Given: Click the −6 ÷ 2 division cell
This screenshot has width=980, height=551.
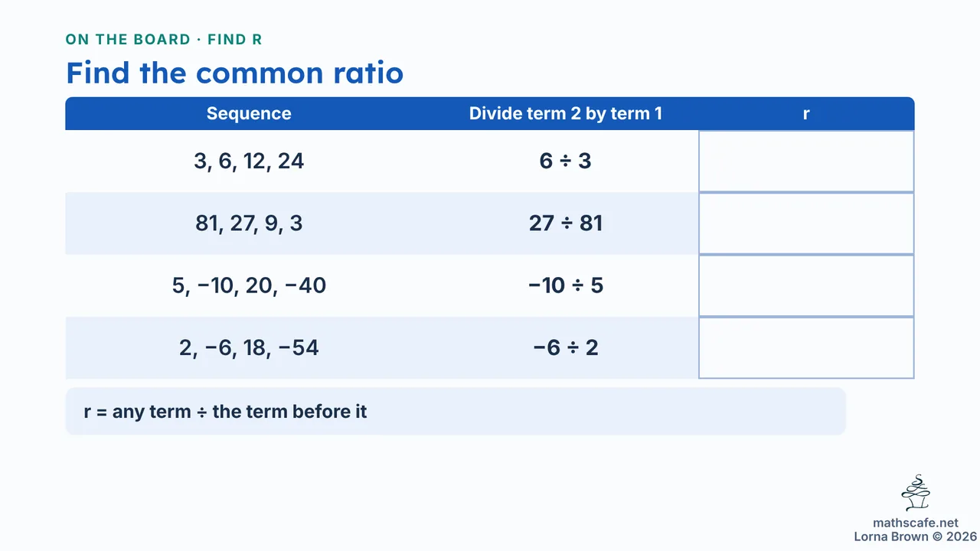Looking at the screenshot, I should pos(566,347).
